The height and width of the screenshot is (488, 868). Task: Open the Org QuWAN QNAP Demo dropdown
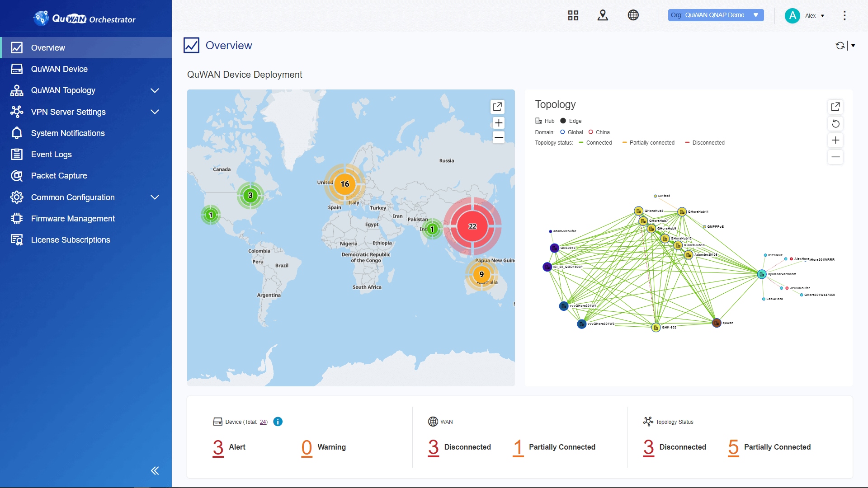[x=716, y=15]
